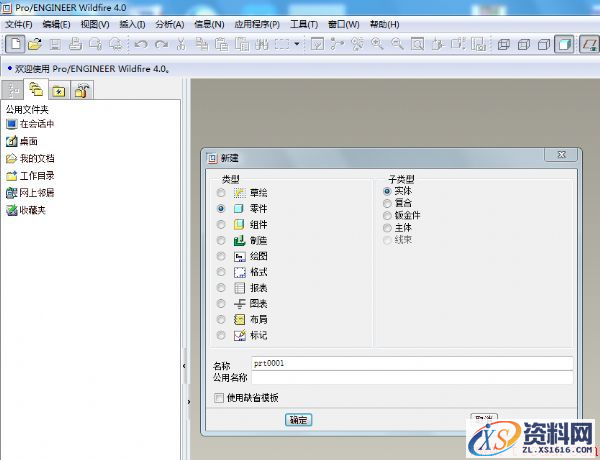This screenshot has width=600, height=460.
Task: Click the Repaint screen icon
Action: point(317,44)
